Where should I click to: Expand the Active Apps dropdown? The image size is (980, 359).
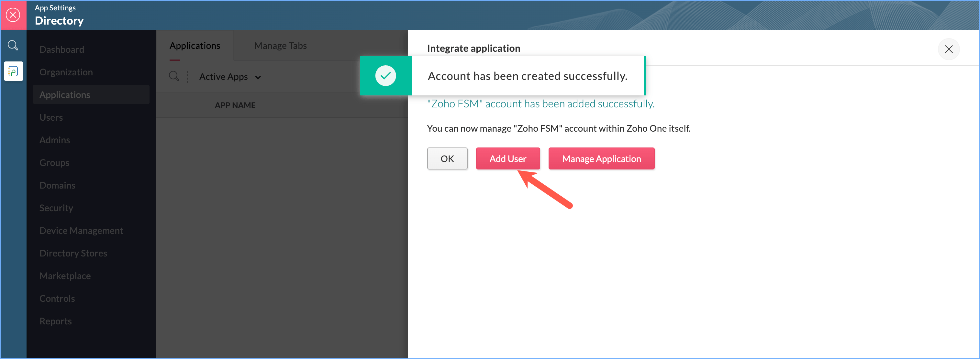[x=230, y=77]
